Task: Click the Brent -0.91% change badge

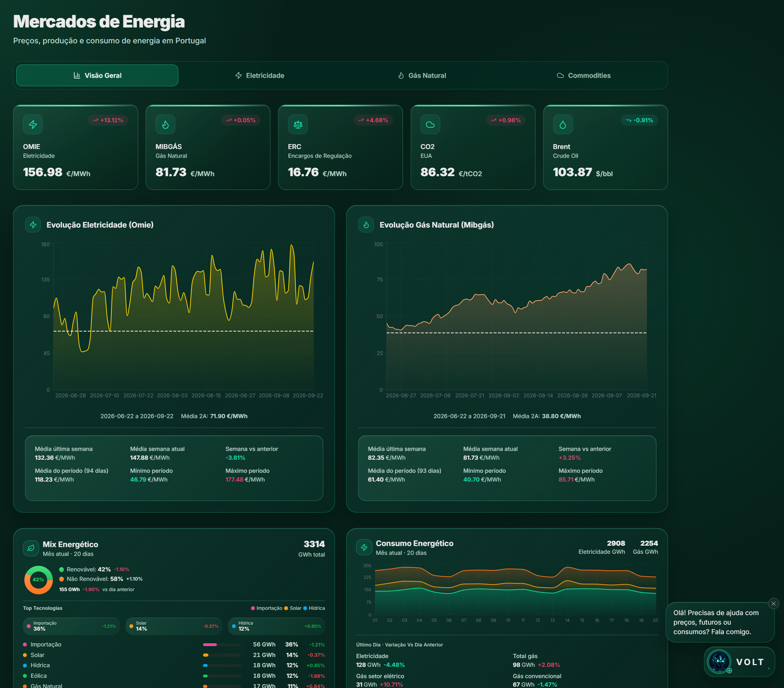Action: (x=639, y=120)
